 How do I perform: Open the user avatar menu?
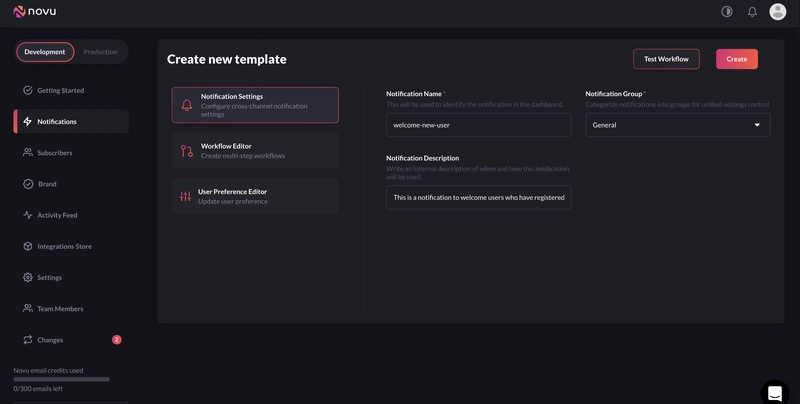(x=777, y=12)
